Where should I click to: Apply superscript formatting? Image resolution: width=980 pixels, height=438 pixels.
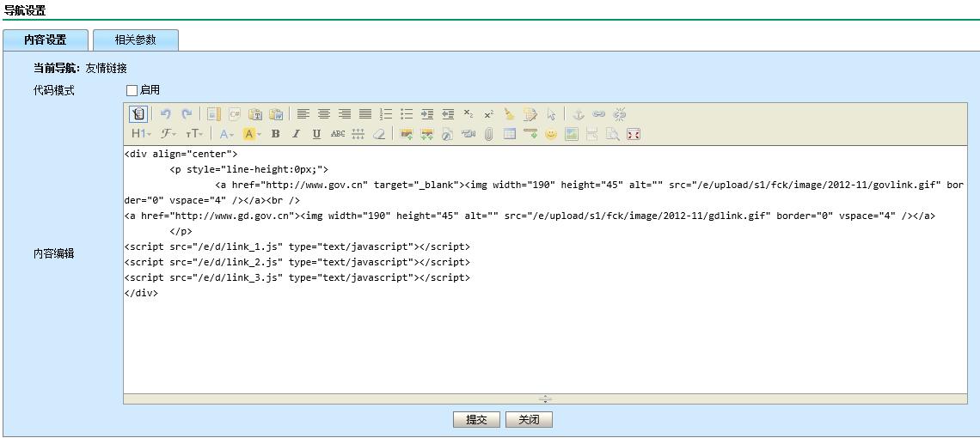click(489, 113)
